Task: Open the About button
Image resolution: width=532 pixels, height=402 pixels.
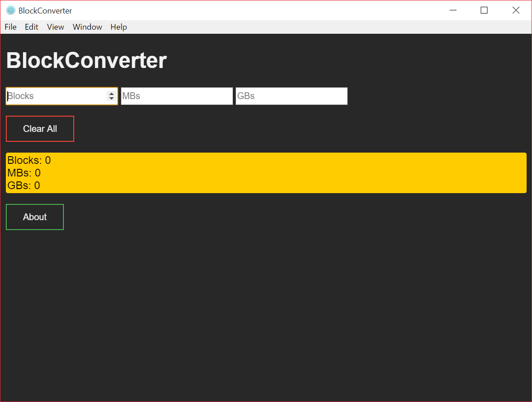Action: coord(35,217)
